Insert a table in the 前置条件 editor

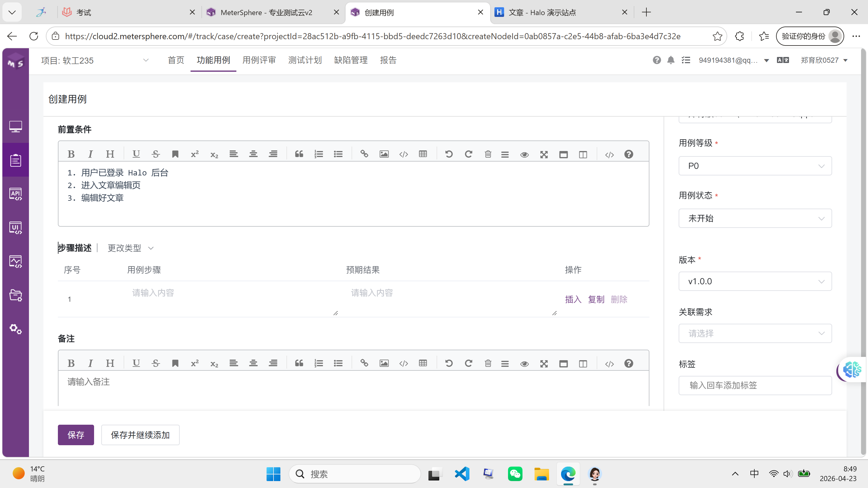423,154
